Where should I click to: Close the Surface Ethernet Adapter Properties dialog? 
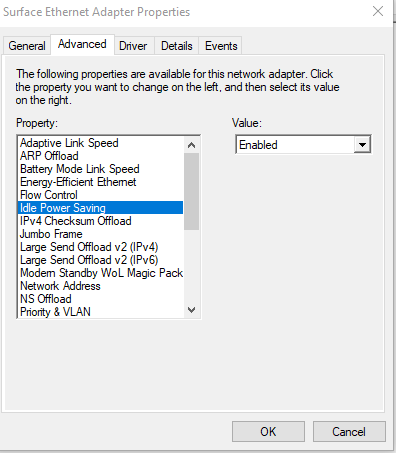(x=378, y=11)
